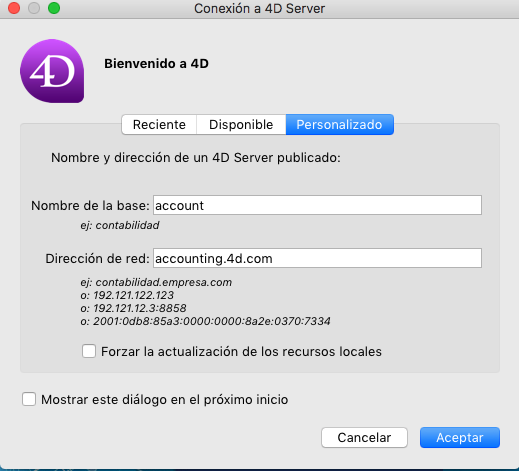Click the Dirección de red label

tap(97, 259)
